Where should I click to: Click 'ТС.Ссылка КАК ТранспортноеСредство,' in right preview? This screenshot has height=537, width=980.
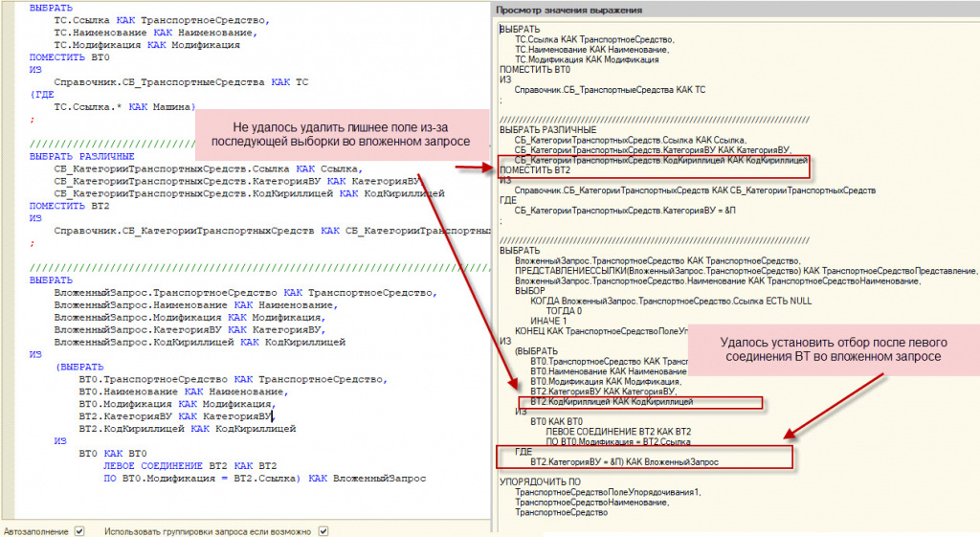click(594, 39)
